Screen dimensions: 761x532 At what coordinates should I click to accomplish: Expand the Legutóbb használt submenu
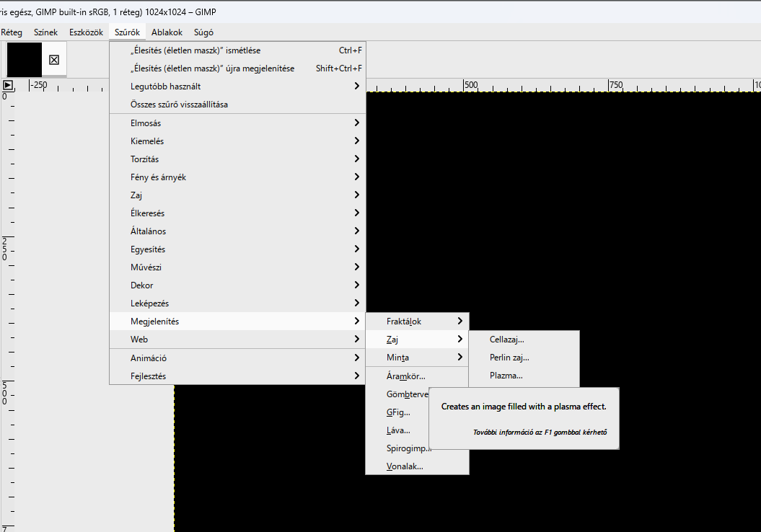click(x=237, y=87)
